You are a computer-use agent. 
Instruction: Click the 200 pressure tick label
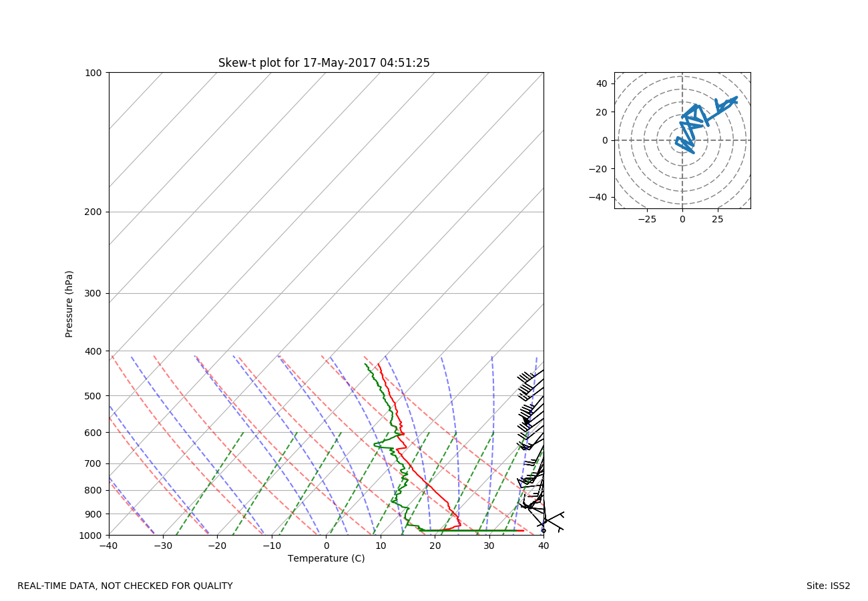pos(94,212)
